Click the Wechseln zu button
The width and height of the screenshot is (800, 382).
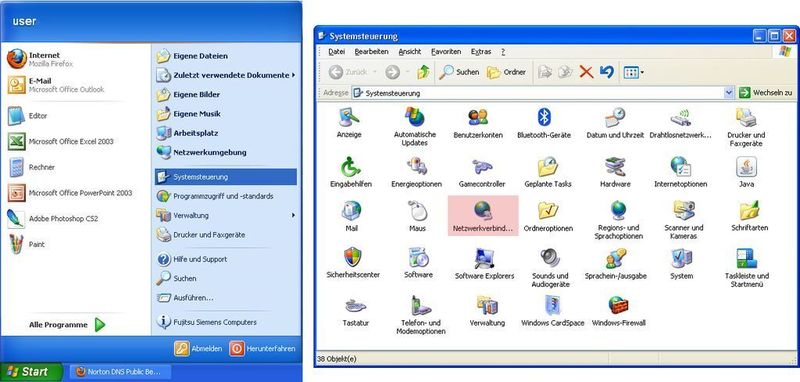766,93
